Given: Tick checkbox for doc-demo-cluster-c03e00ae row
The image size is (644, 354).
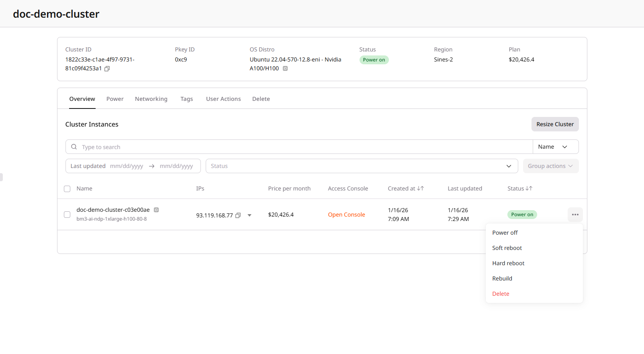Looking at the screenshot, I should [67, 215].
